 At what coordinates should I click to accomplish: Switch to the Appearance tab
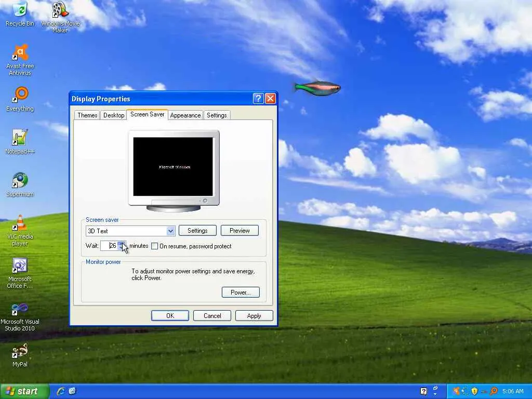tap(185, 115)
